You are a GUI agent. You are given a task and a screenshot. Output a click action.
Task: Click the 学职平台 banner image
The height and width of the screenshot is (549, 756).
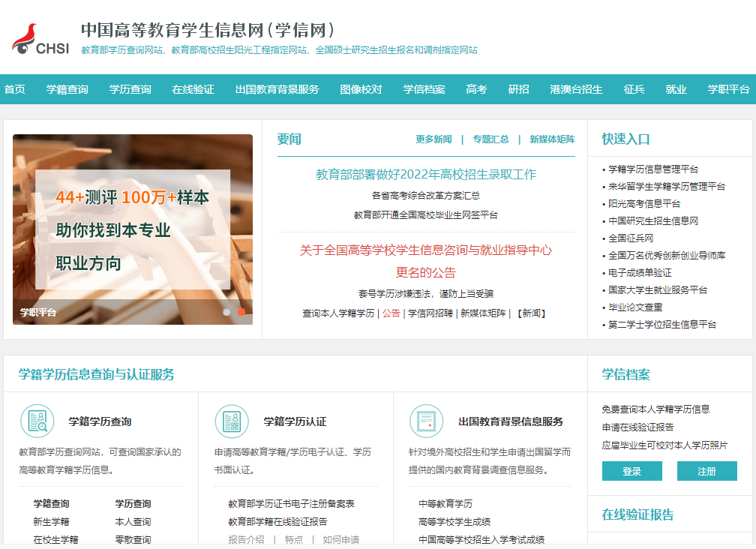[133, 229]
